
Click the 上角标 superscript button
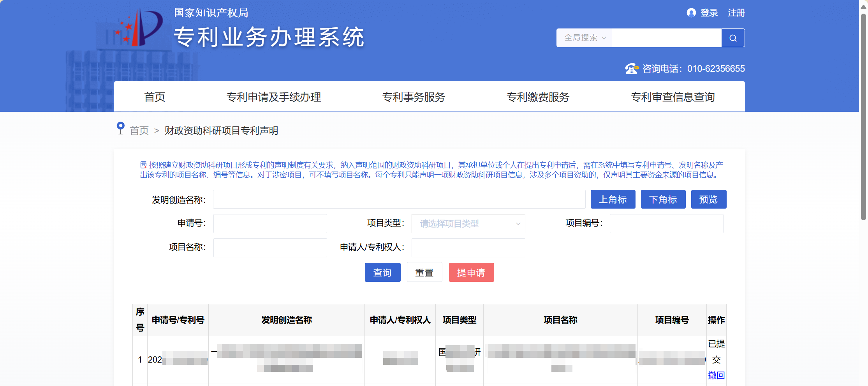[613, 199]
